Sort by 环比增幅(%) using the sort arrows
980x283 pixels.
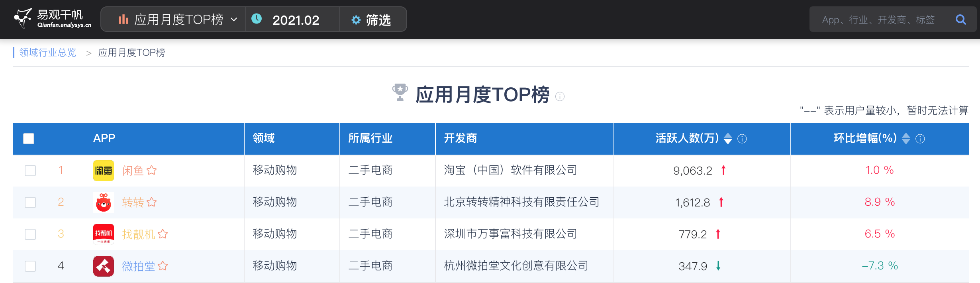906,138
